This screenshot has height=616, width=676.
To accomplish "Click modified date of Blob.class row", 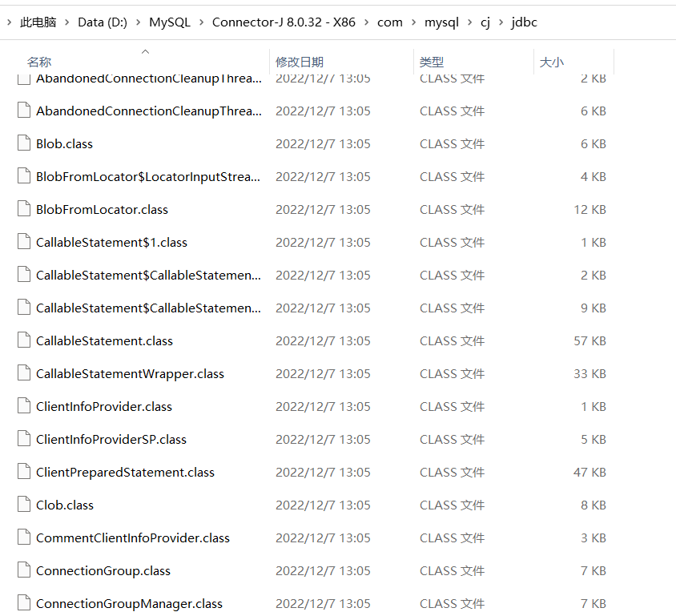I will [323, 143].
